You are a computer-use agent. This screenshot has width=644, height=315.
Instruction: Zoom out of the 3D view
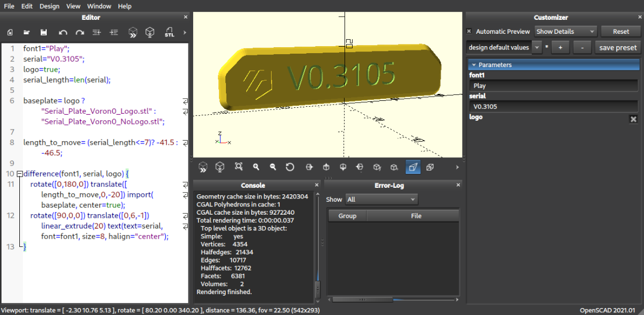point(273,167)
